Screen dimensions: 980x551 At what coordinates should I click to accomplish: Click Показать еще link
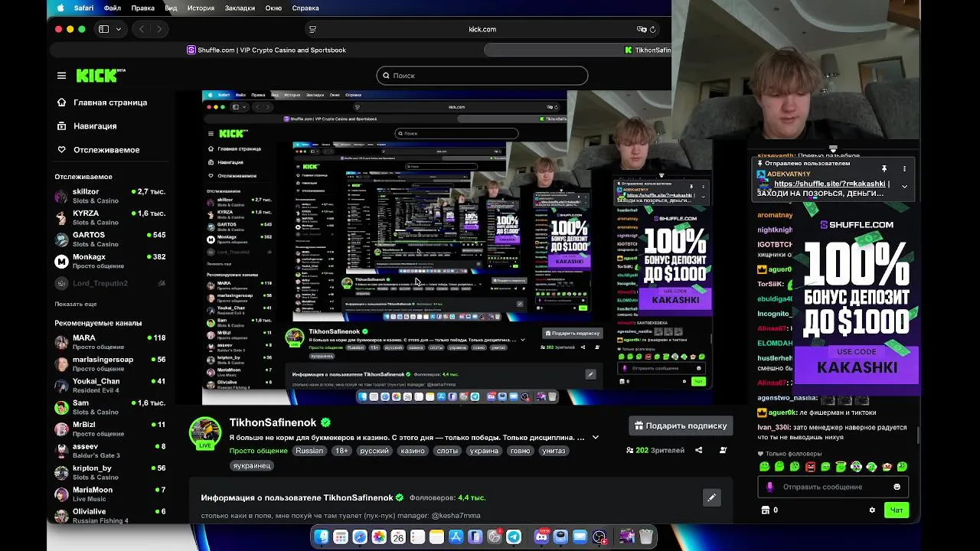point(76,304)
